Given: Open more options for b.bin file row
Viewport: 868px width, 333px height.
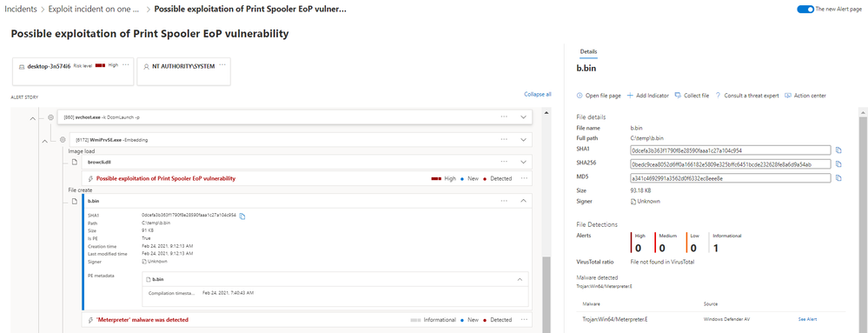Looking at the screenshot, I should click(x=504, y=201).
